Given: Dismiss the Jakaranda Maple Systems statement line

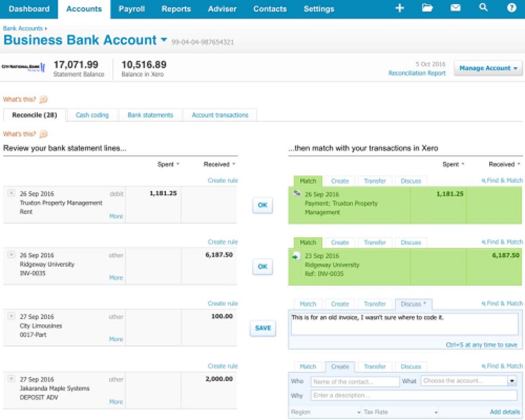Looking at the screenshot, I should [x=11, y=379].
